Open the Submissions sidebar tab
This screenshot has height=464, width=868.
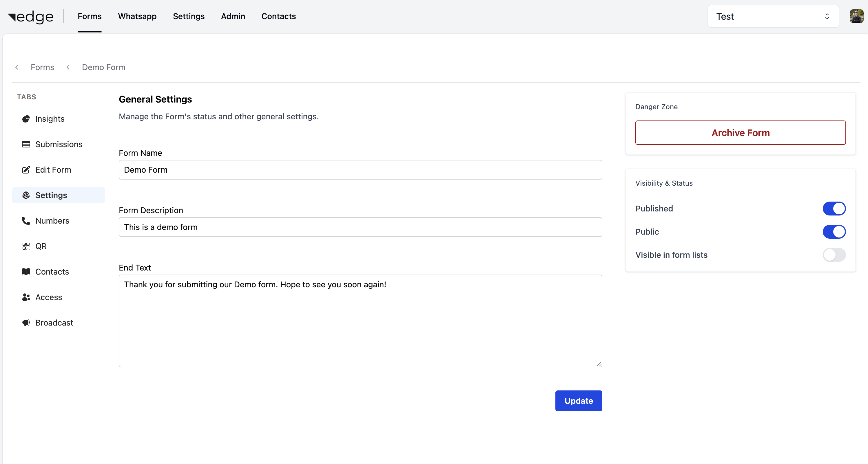(x=58, y=144)
